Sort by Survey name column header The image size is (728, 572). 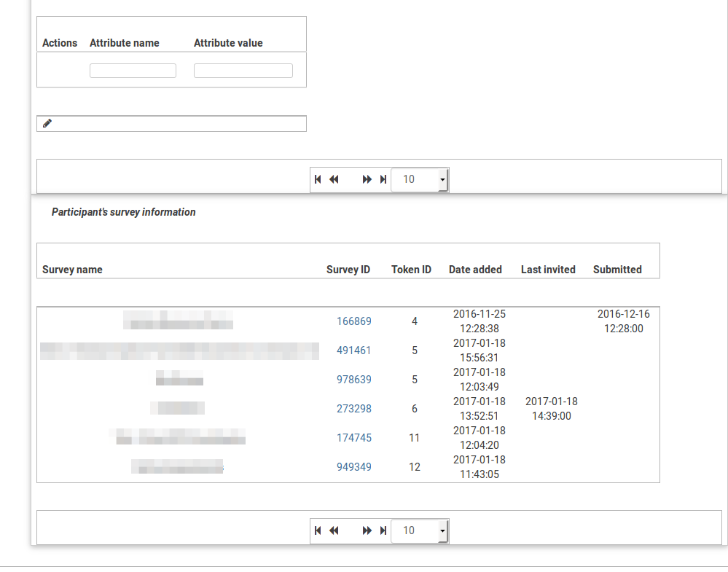click(72, 270)
